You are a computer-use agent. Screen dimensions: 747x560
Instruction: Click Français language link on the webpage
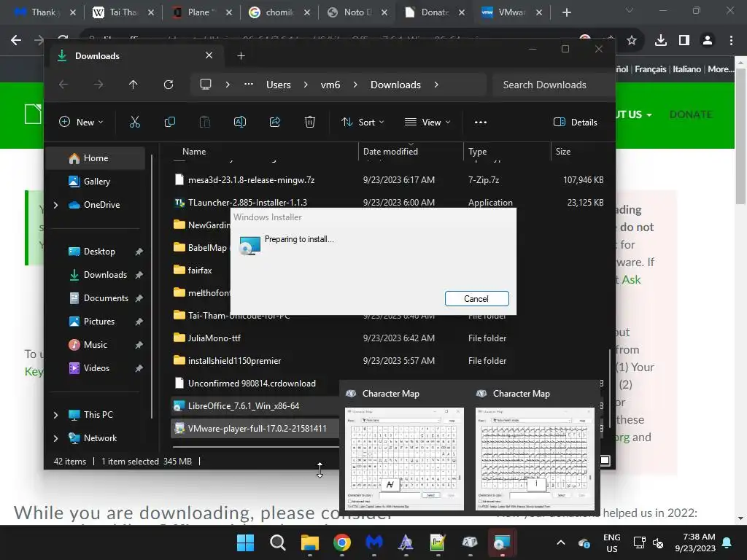coord(650,69)
